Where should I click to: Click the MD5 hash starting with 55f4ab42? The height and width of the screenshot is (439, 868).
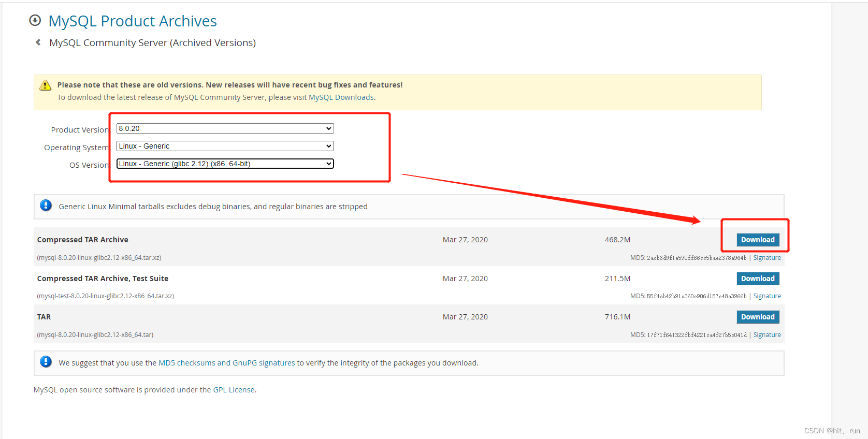pyautogui.click(x=697, y=296)
